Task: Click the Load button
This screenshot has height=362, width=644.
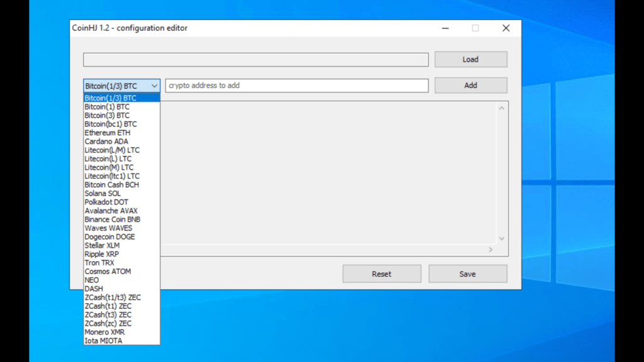Action: [470, 60]
